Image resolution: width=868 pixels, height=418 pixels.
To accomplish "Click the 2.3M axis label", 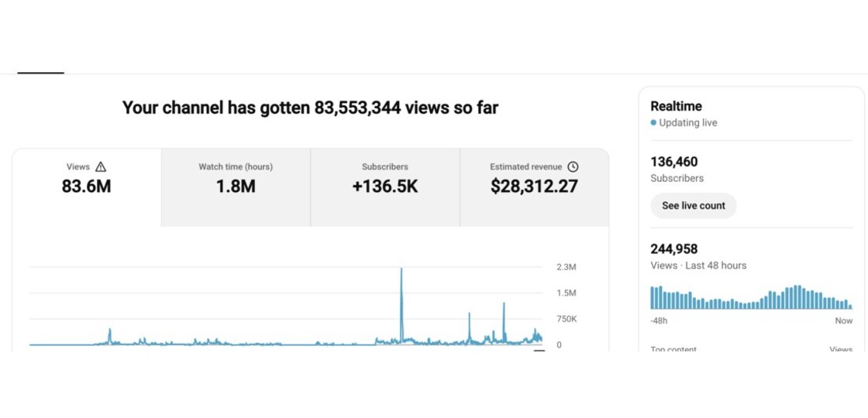I will pyautogui.click(x=567, y=267).
